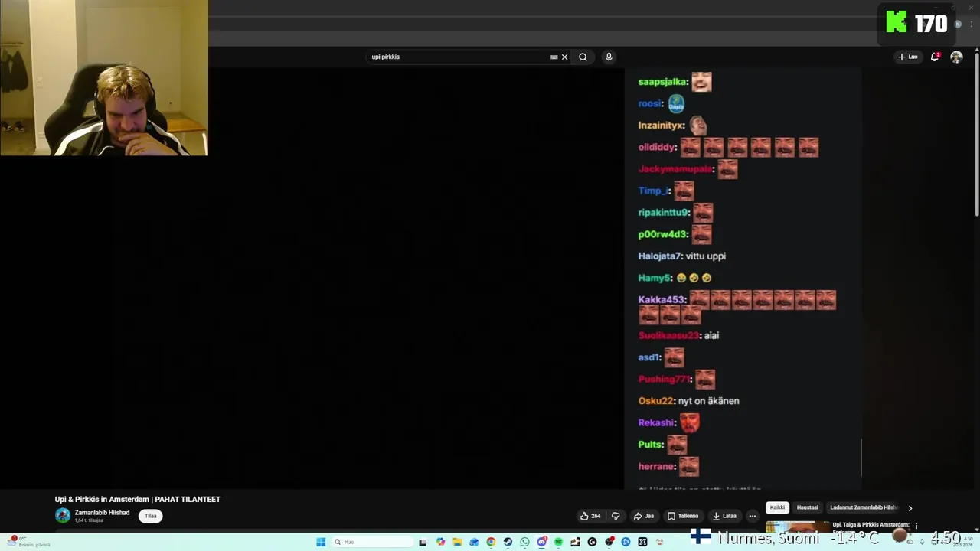
Task: Launch Copilot from taskbar
Action: (x=440, y=542)
